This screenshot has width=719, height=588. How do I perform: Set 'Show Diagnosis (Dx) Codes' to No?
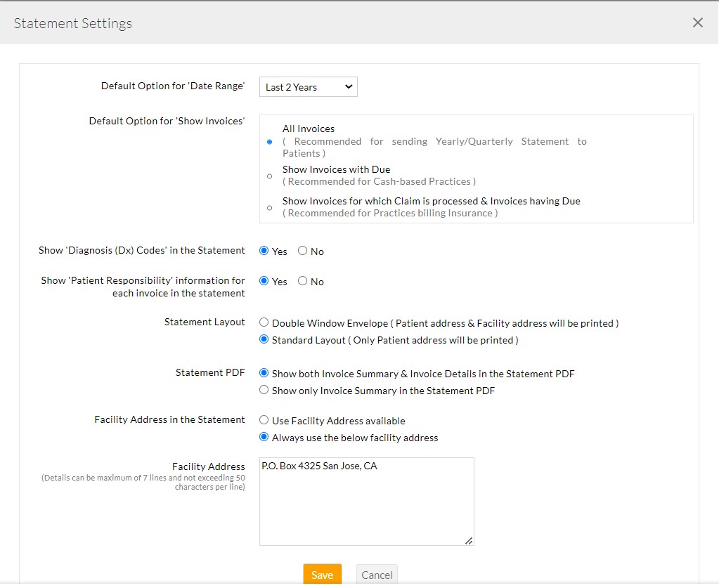point(302,251)
